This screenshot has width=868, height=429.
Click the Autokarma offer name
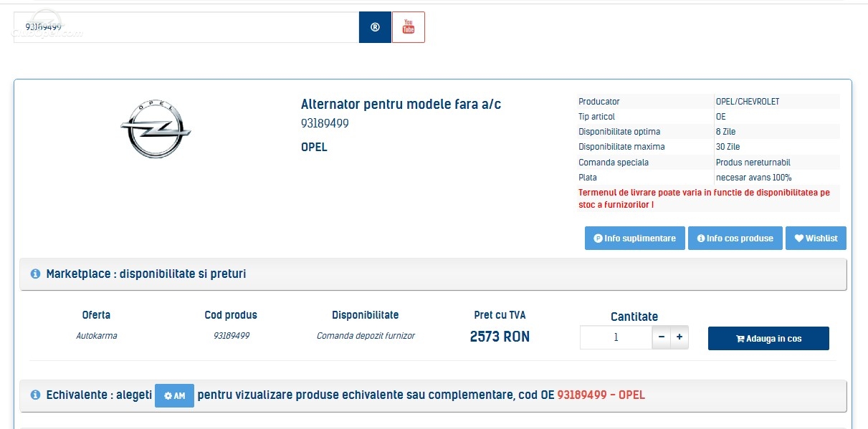point(96,336)
